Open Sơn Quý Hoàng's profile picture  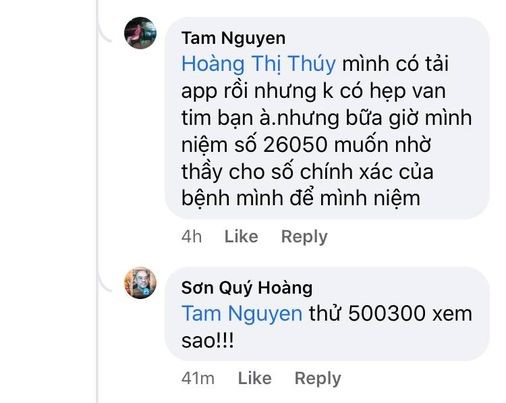pyautogui.click(x=140, y=283)
